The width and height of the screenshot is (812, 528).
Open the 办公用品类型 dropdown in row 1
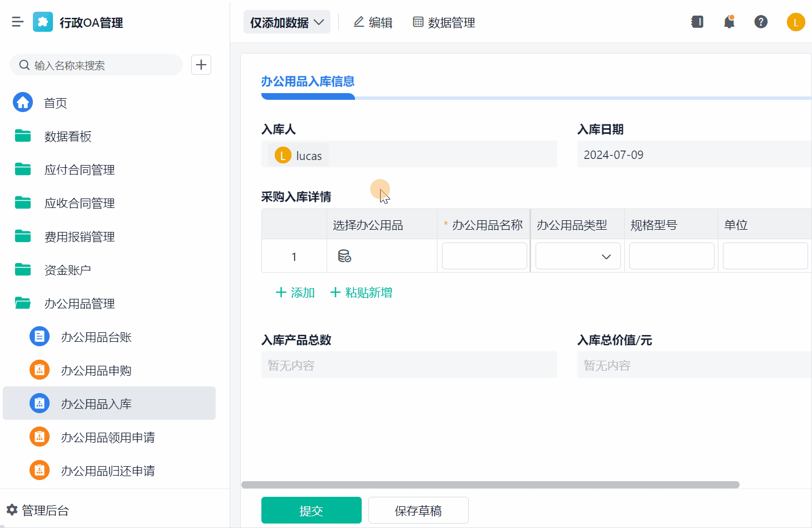point(578,256)
